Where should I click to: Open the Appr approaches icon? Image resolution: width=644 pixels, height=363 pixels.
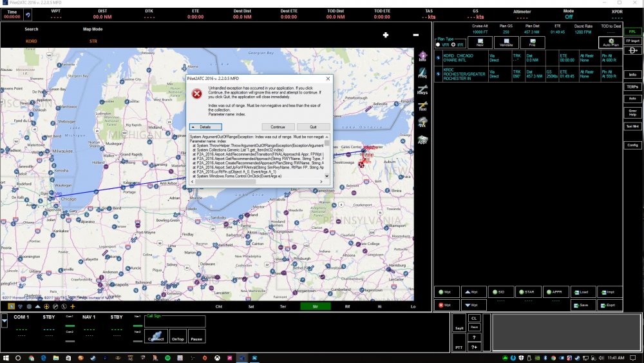tap(422, 139)
